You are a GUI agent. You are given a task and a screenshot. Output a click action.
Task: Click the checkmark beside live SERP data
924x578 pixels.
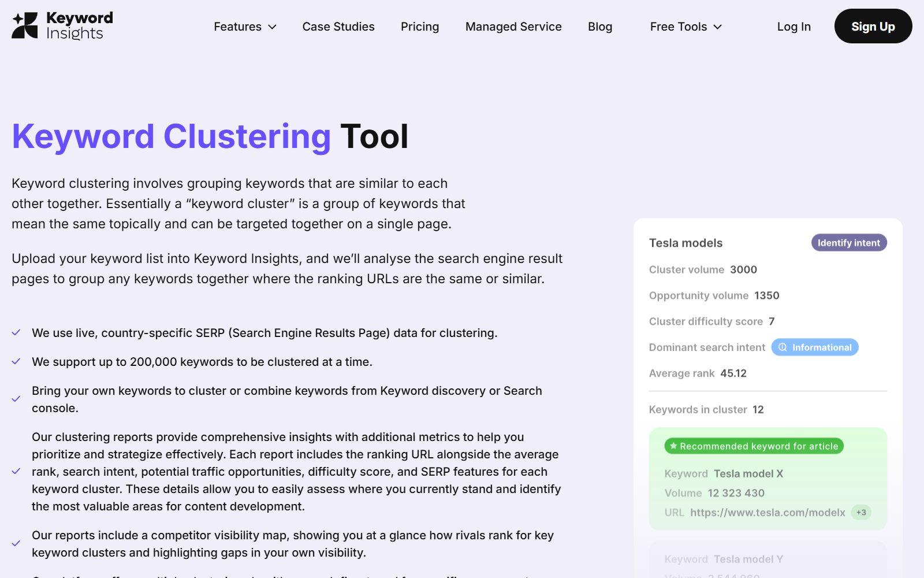tap(16, 333)
